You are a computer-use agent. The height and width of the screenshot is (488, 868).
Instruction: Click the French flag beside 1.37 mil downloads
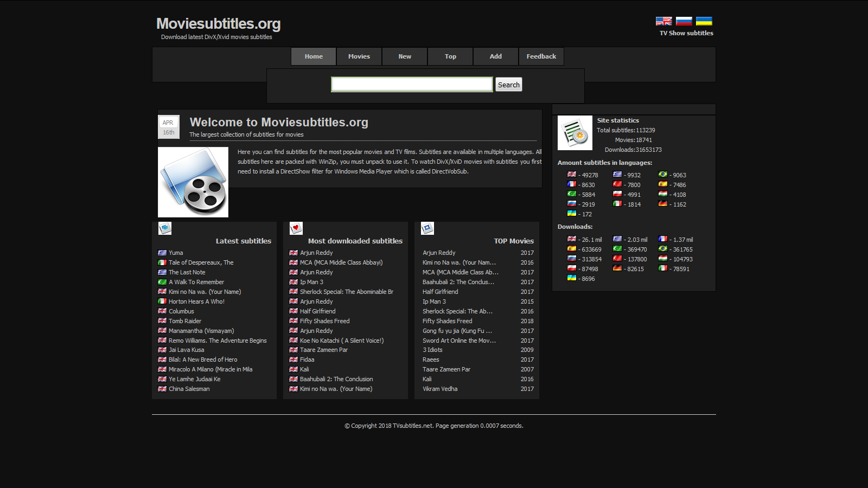[663, 239]
